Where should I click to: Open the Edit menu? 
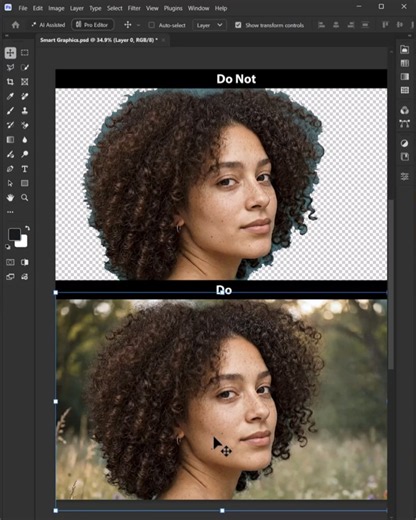tap(38, 8)
